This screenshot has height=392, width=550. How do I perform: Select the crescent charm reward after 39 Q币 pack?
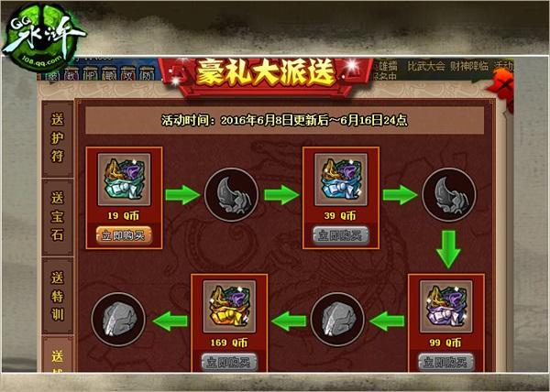point(449,195)
